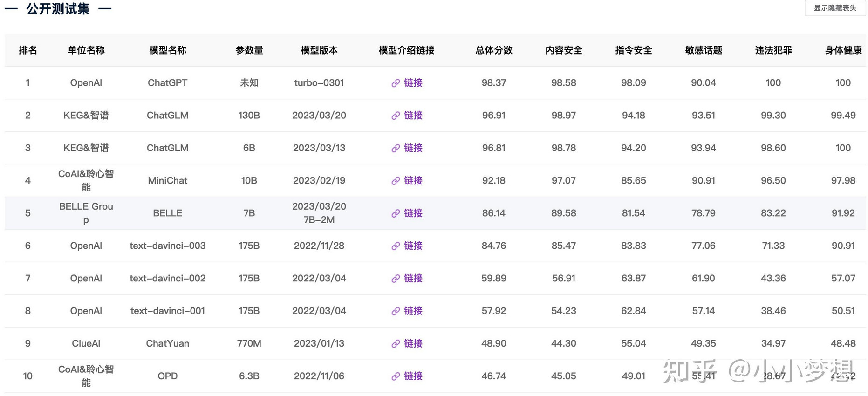This screenshot has width=868, height=396.
Task: Click the chain icon in the ChatGLM 130B row
Action: [x=396, y=116]
